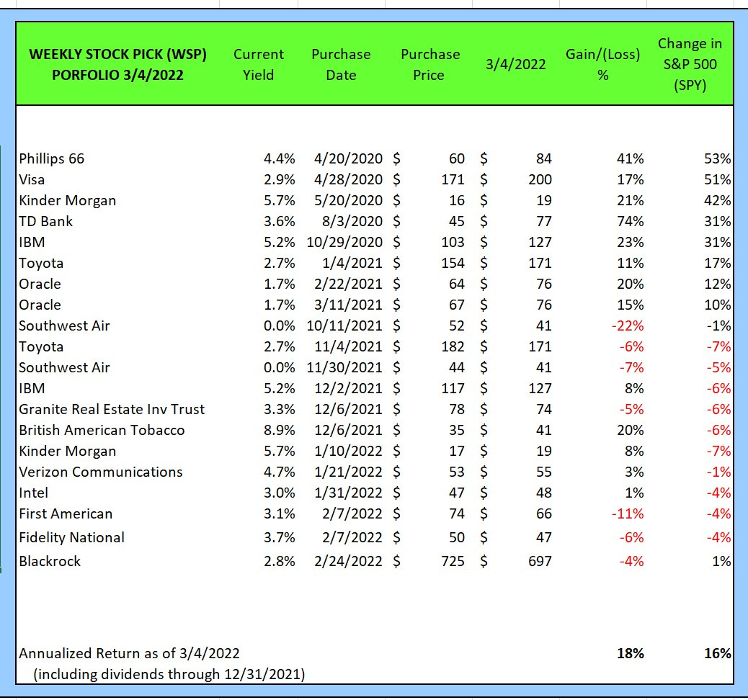Click Phillips 66 S&P change '53%'
Screen dimensions: 748x700
point(718,158)
